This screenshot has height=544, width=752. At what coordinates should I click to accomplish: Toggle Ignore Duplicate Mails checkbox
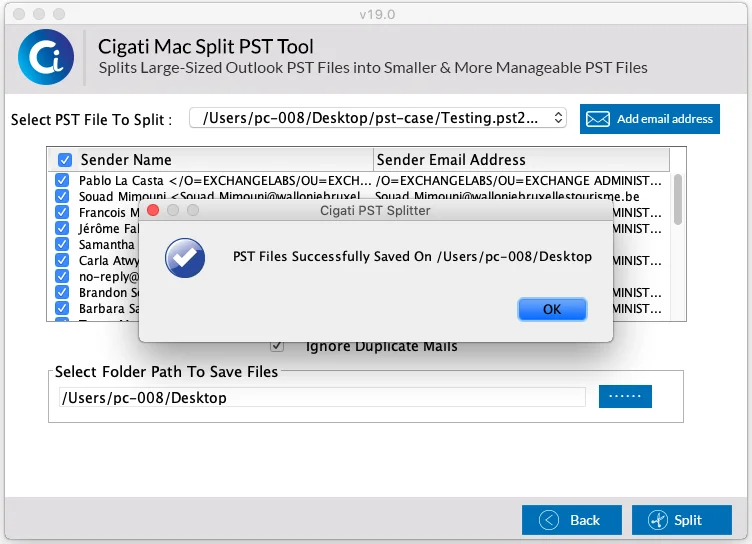point(277,346)
